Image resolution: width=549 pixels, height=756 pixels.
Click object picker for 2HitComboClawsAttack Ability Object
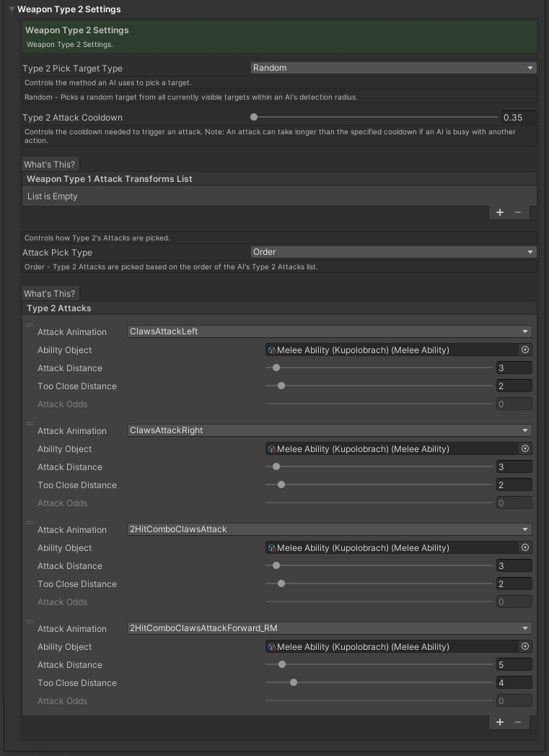coord(525,547)
